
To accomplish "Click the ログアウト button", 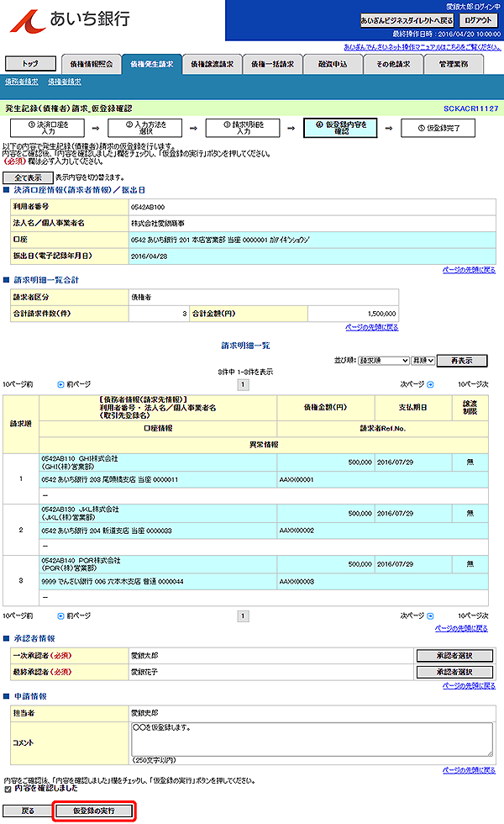I will point(478,20).
